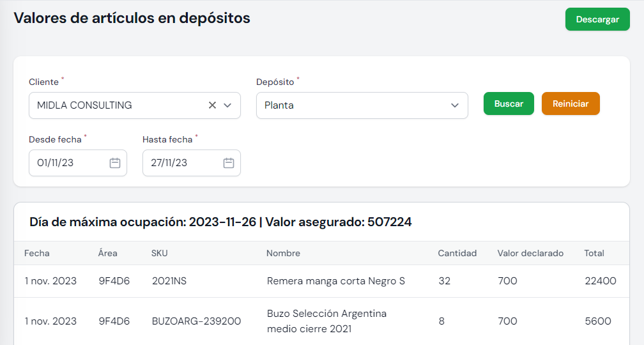Click the green Buscar button
The height and width of the screenshot is (345, 644).
tap(509, 103)
